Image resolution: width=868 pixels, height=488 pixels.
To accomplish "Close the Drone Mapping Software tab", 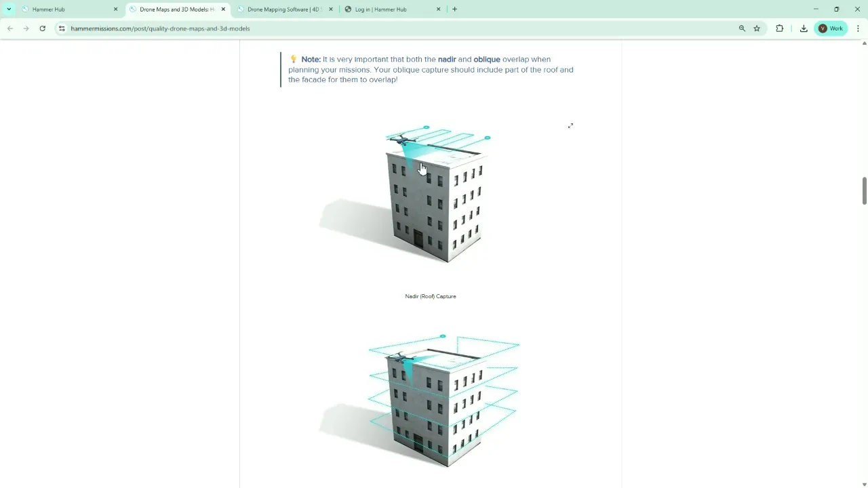I will (331, 9).
